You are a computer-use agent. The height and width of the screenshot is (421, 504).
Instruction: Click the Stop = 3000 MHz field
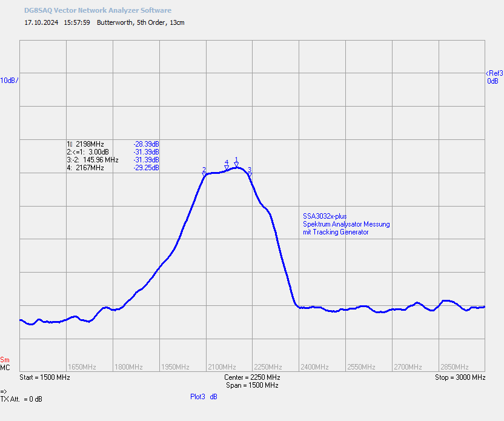coord(460,377)
